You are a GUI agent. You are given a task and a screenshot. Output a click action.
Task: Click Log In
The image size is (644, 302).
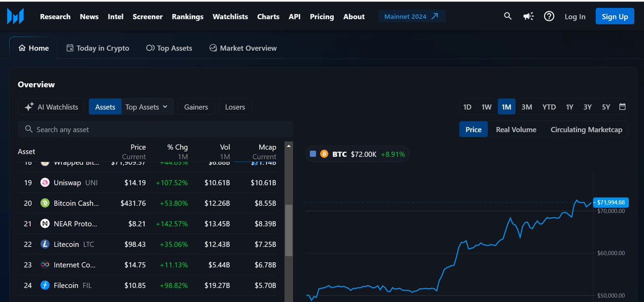[x=575, y=17]
